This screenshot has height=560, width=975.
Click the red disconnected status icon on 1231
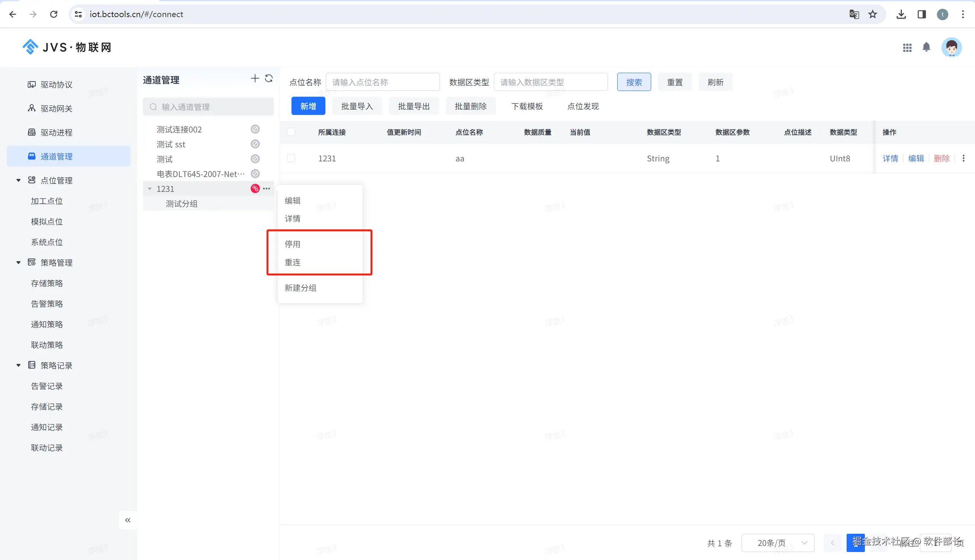(x=255, y=188)
